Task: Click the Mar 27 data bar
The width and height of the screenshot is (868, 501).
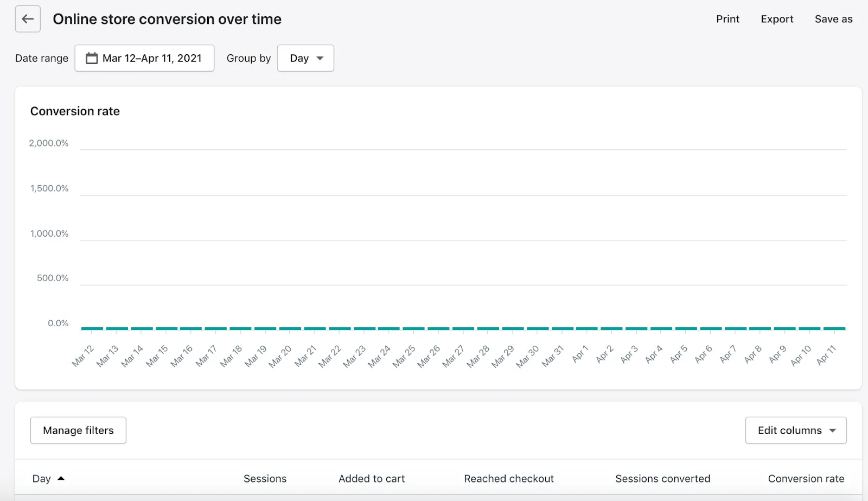Action: click(463, 328)
